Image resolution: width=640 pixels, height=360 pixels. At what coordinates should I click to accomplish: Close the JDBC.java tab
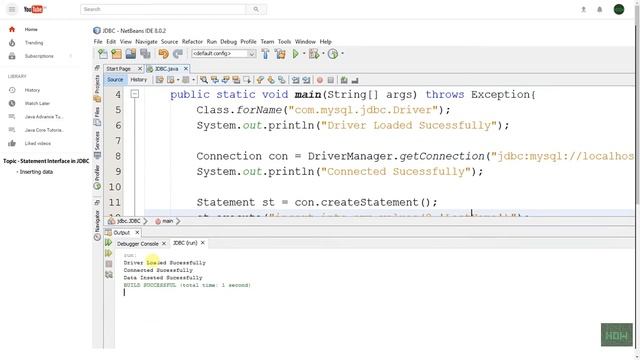[x=186, y=69]
